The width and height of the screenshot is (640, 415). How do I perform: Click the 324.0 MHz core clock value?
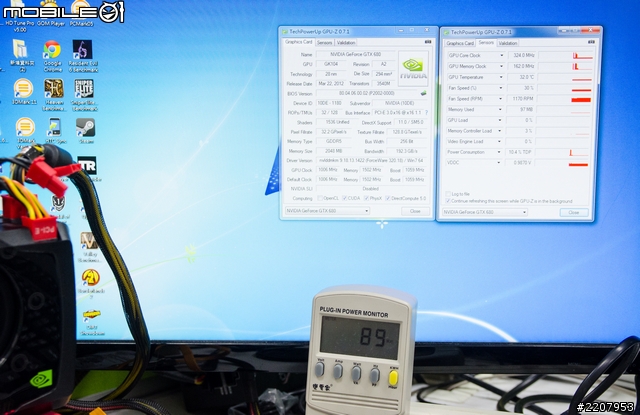click(x=522, y=55)
